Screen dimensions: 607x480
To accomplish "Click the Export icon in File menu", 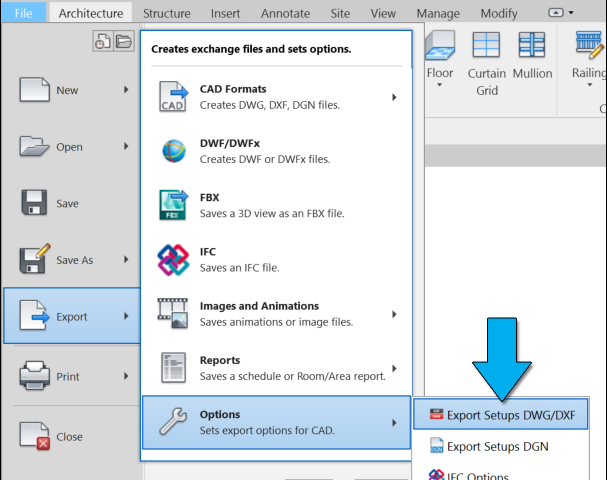I will tap(34, 316).
